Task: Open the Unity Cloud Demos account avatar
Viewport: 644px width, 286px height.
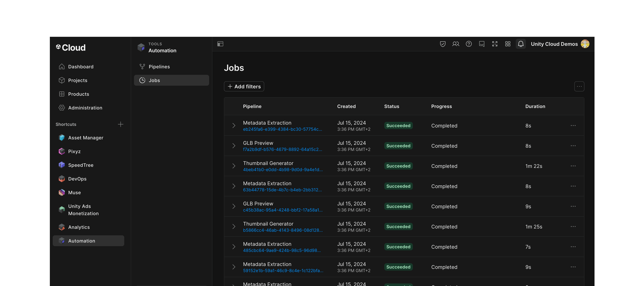Action: pyautogui.click(x=585, y=44)
